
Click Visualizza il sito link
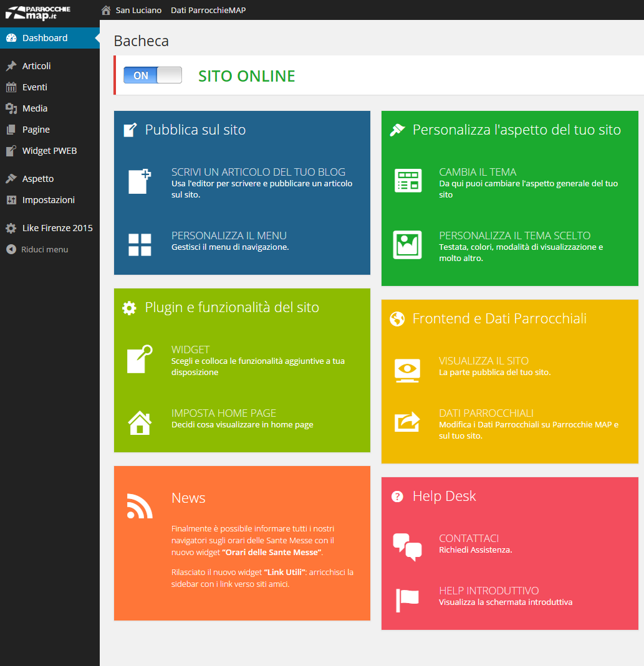pyautogui.click(x=483, y=361)
